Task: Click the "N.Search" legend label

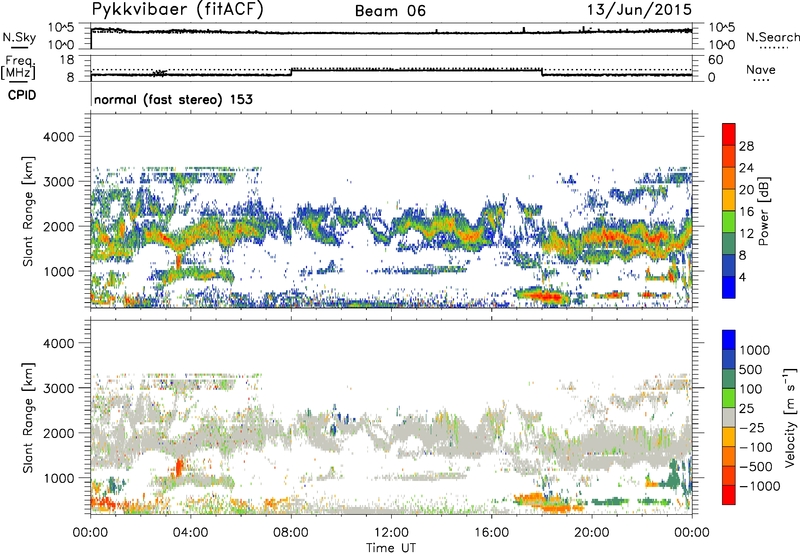Action: (773, 37)
